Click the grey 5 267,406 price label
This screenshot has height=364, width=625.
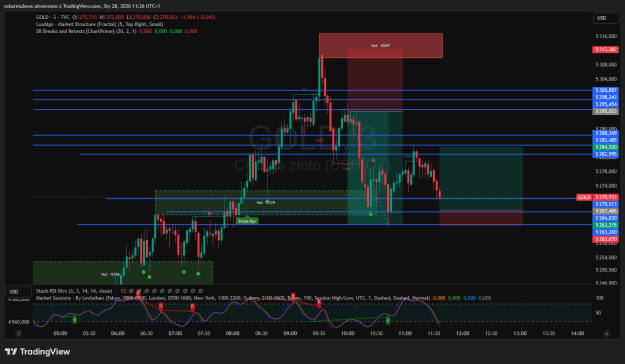[x=605, y=211]
